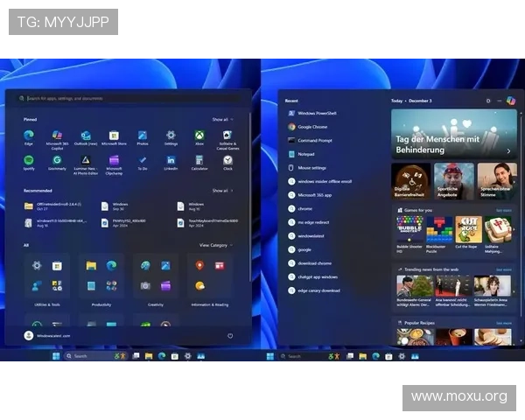Expand Show all for Recommended files
Screen dimensions: 525x420
(x=222, y=190)
